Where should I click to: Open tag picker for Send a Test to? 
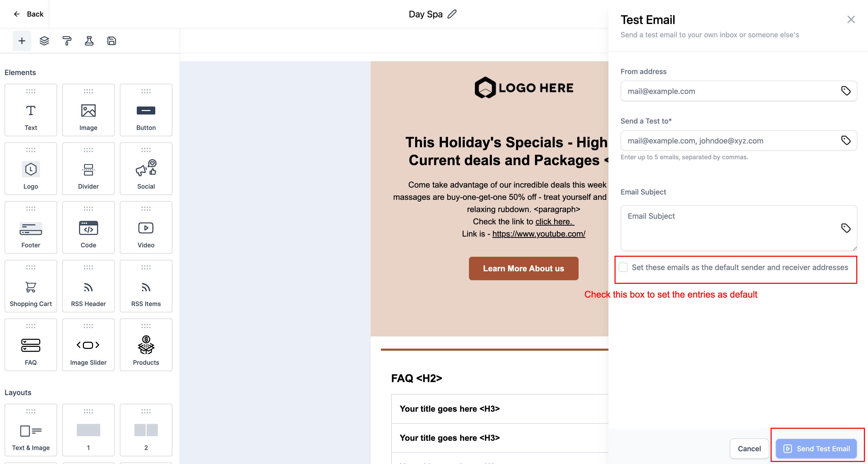[x=845, y=140]
